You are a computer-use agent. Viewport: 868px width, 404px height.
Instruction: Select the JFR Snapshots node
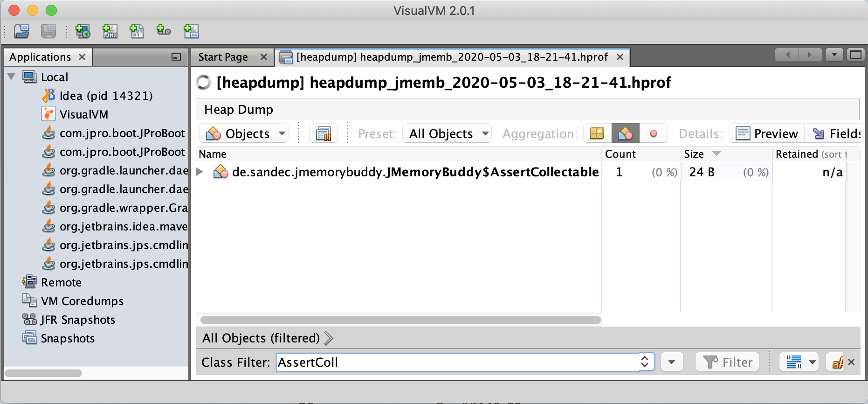pyautogui.click(x=78, y=320)
